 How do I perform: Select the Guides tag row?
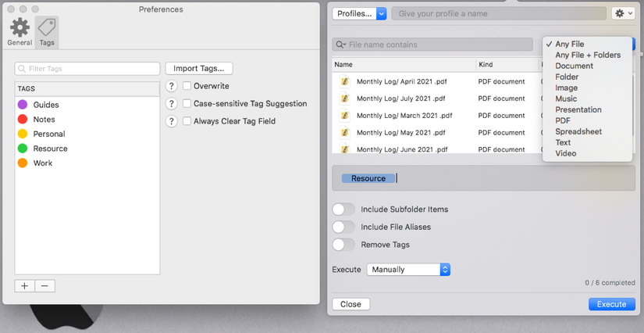click(x=87, y=105)
